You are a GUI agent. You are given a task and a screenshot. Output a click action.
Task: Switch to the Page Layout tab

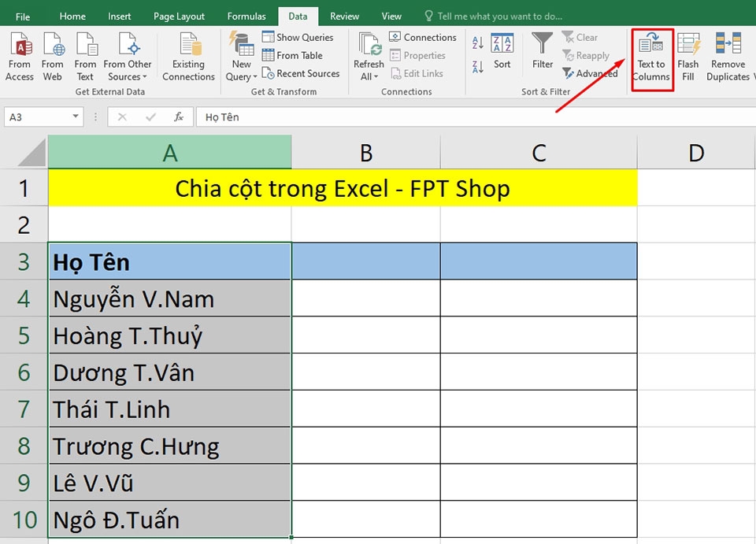pos(179,17)
